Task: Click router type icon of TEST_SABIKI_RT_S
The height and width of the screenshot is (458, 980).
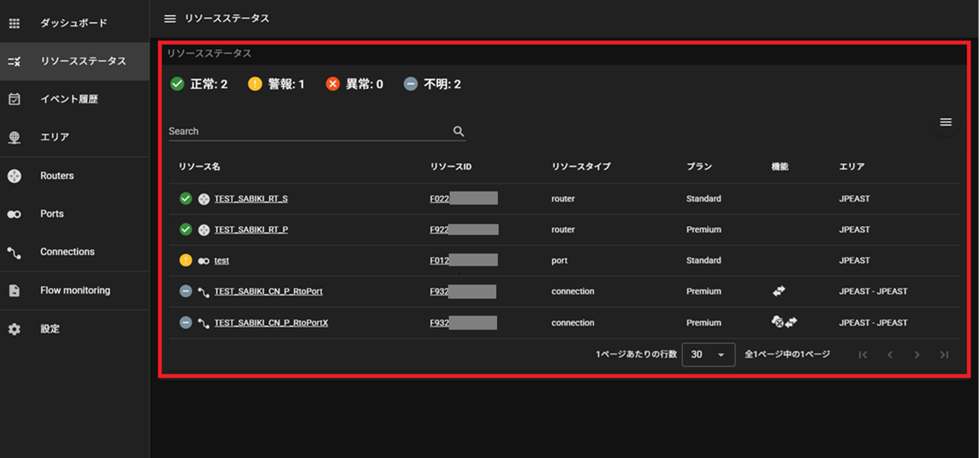Action: coord(204,198)
